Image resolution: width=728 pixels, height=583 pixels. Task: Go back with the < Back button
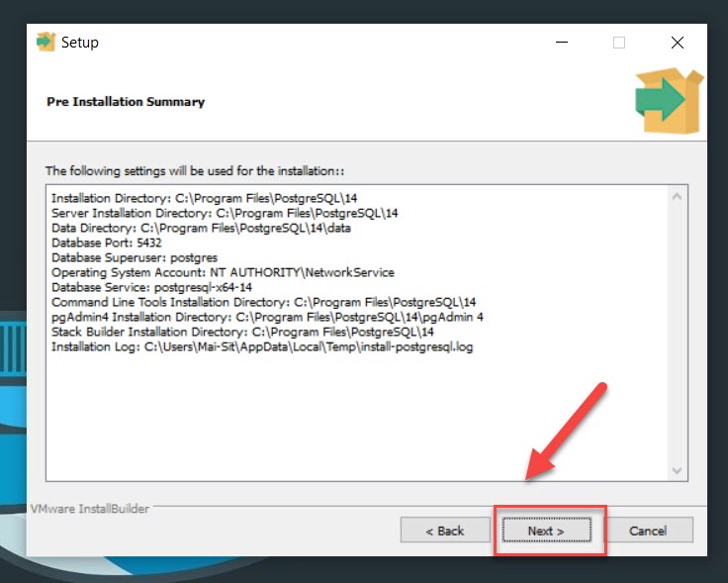click(x=445, y=530)
